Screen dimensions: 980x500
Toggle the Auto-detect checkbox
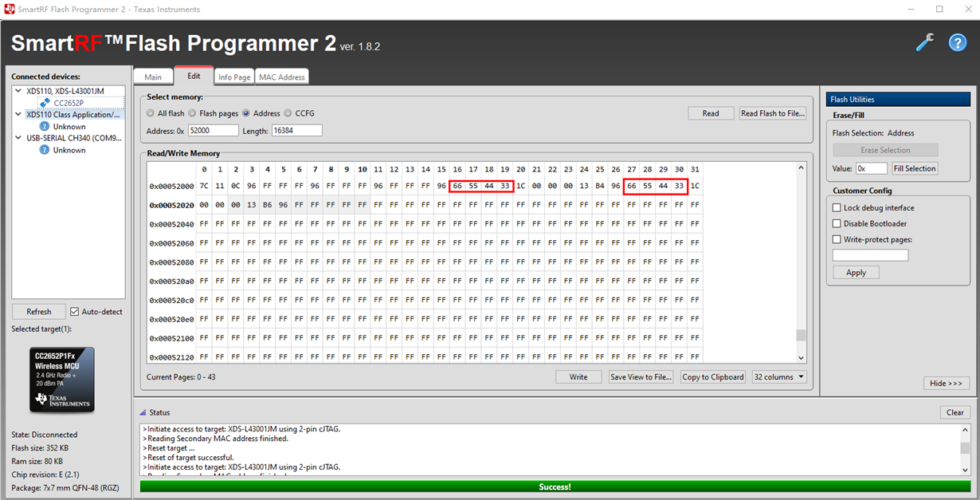[75, 312]
